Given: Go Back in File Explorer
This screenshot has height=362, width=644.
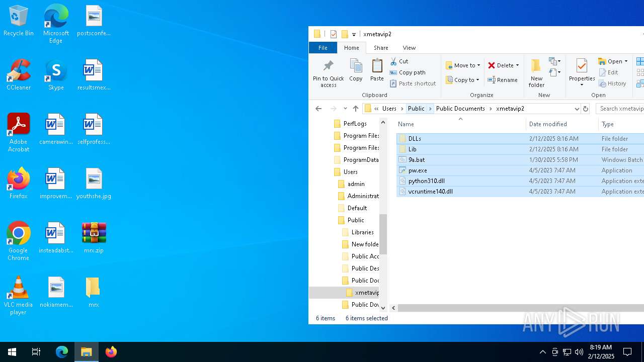Looking at the screenshot, I should (x=318, y=109).
